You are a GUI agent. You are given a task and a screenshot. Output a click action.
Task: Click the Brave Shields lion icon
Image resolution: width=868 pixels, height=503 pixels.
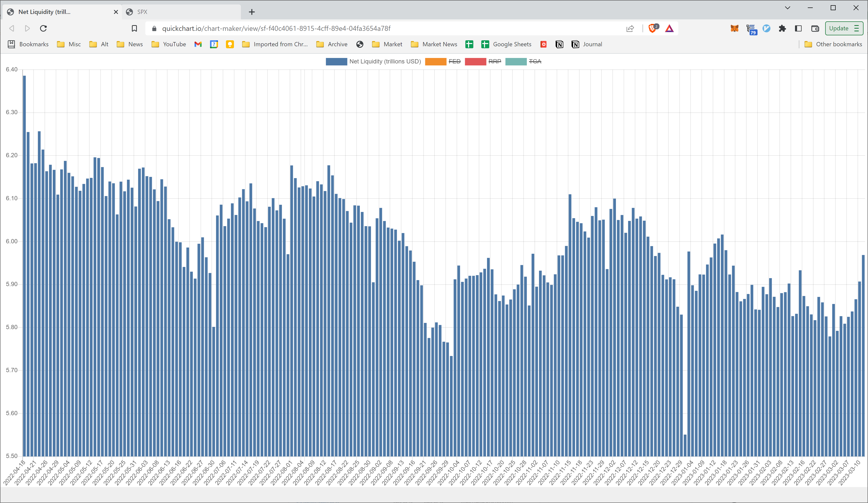tap(652, 28)
